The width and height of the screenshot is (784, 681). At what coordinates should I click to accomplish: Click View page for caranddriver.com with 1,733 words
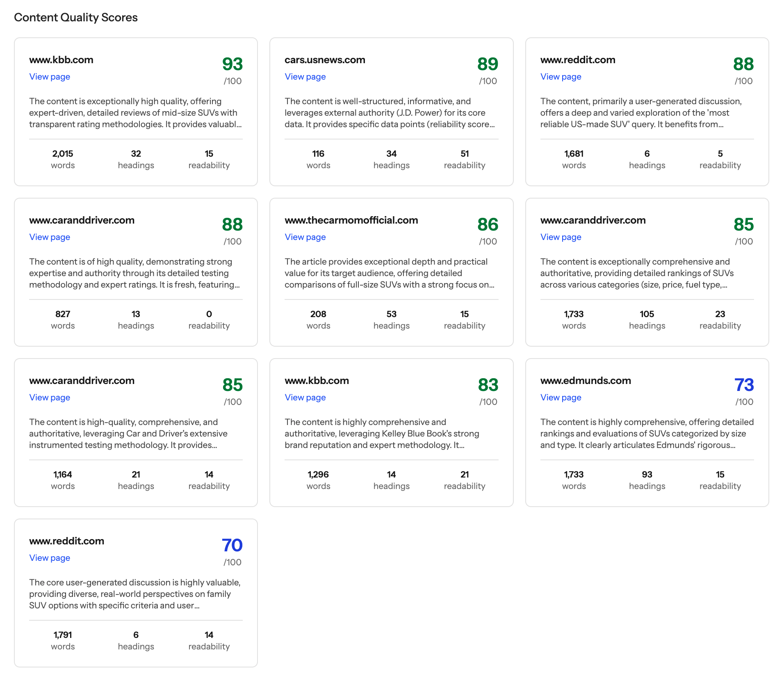561,237
